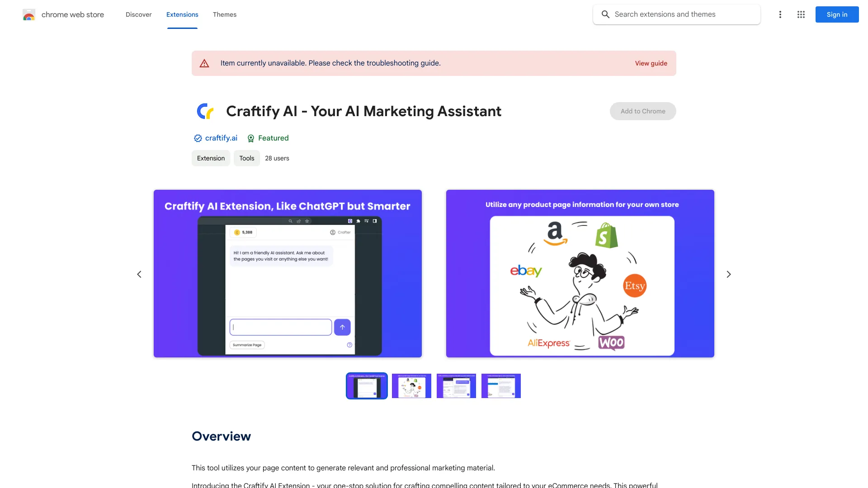This screenshot has width=868, height=488.
Task: Click the right carousel arrow expander
Action: click(728, 274)
